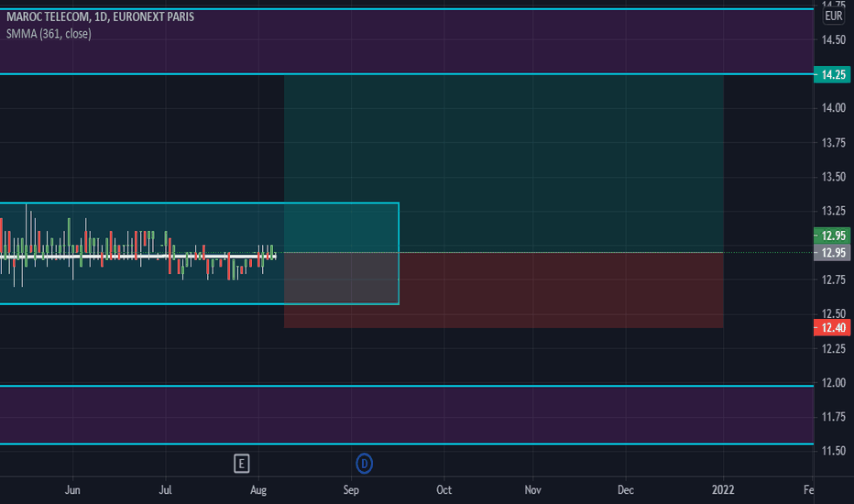Click the 13.50 price scale value
Screen dimensions: 854x504
coord(833,177)
